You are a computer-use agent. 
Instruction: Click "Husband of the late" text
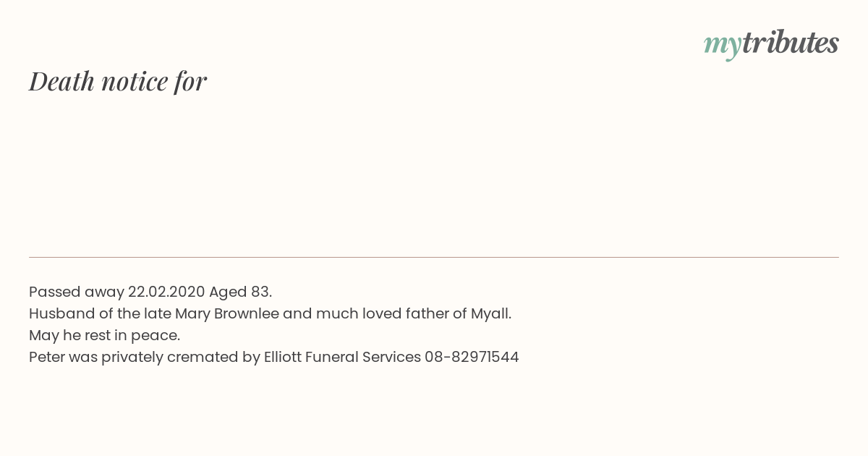[x=100, y=313]
